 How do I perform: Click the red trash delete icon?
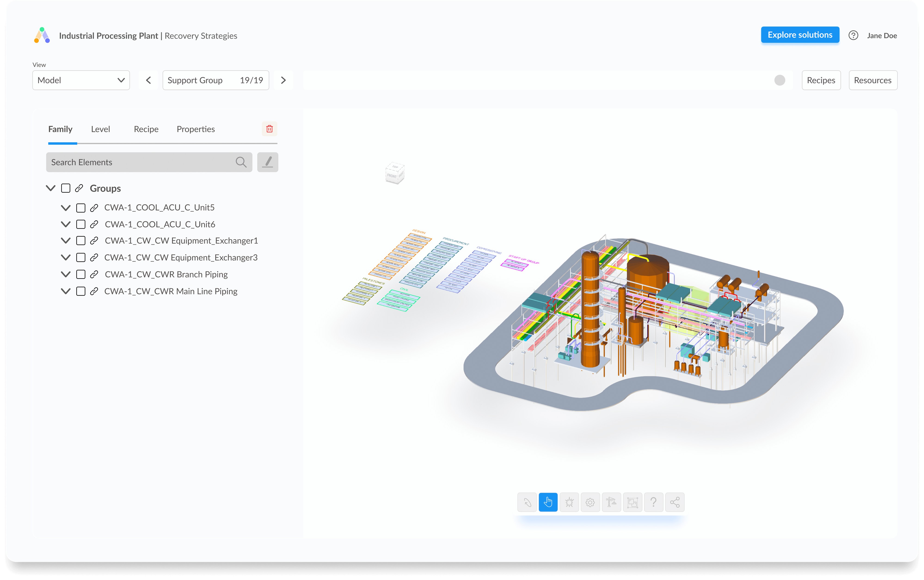click(269, 129)
